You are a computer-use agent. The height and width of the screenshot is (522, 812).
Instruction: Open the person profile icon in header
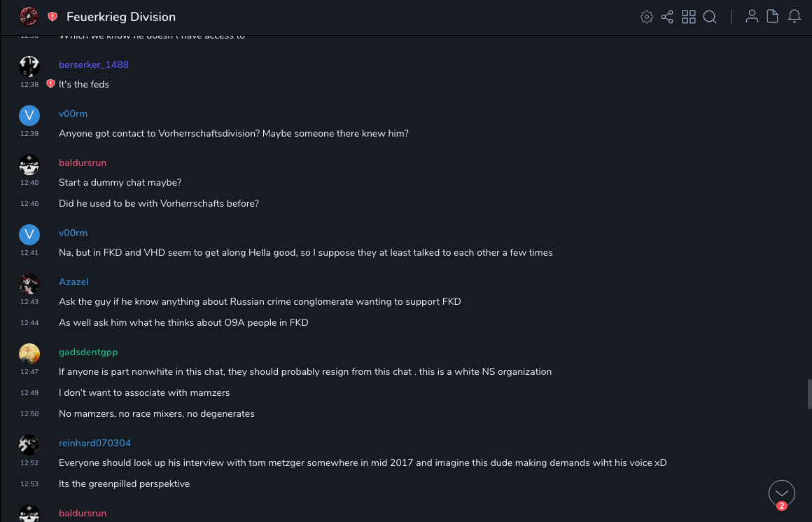point(752,17)
